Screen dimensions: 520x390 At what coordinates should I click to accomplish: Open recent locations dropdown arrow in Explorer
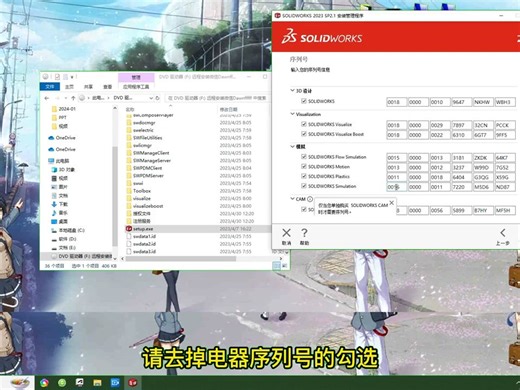coord(66,98)
